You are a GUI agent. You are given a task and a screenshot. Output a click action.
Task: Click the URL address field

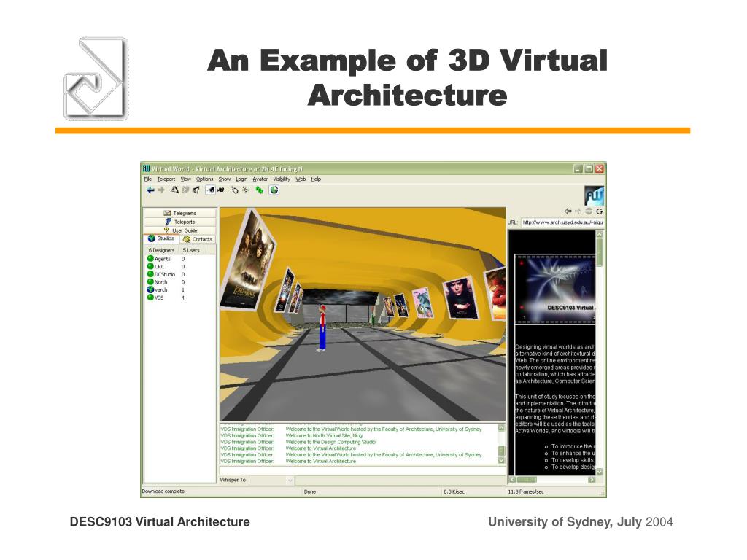click(x=562, y=222)
